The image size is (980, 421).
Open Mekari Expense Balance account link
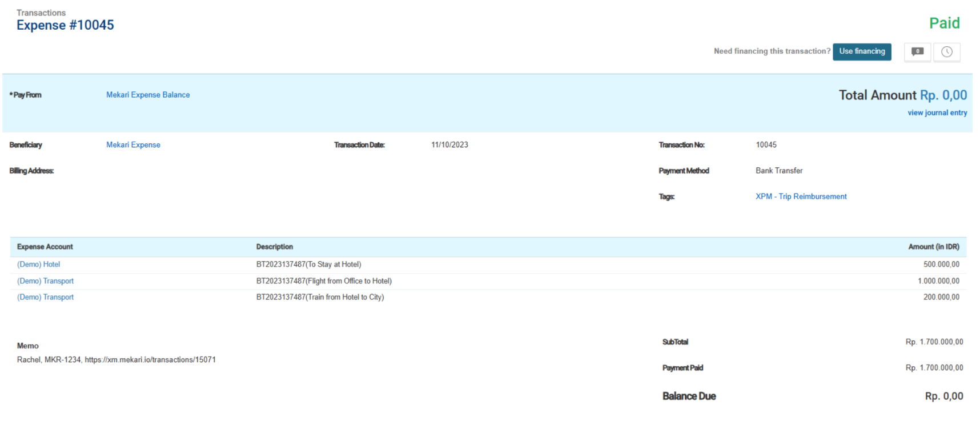tap(148, 95)
